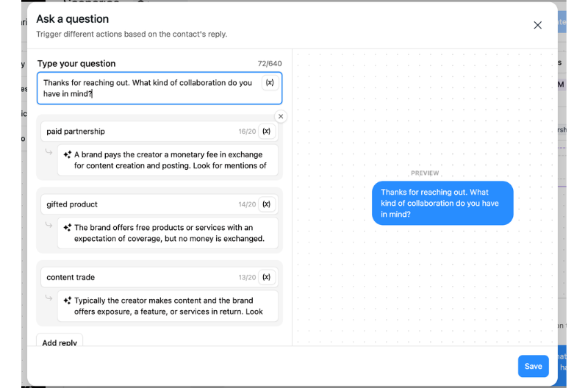Viewport: 588px width, 388px height.
Task: Save the question
Action: pos(534,366)
